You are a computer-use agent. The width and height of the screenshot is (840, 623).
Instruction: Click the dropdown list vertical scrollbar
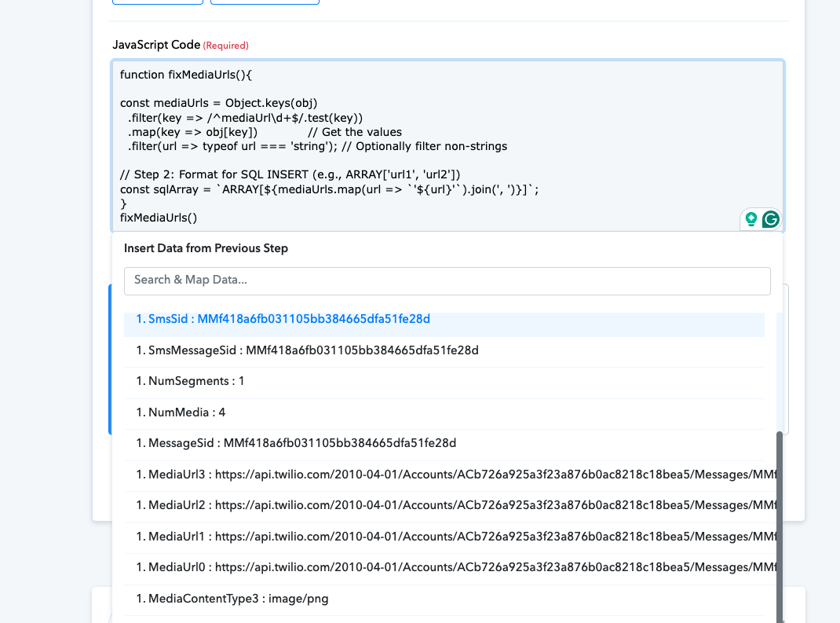tap(780, 526)
